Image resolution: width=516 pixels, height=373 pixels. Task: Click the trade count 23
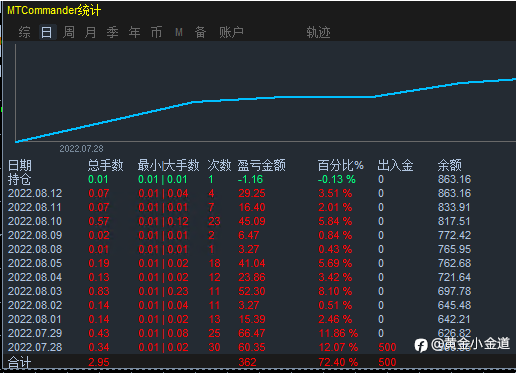(x=214, y=221)
